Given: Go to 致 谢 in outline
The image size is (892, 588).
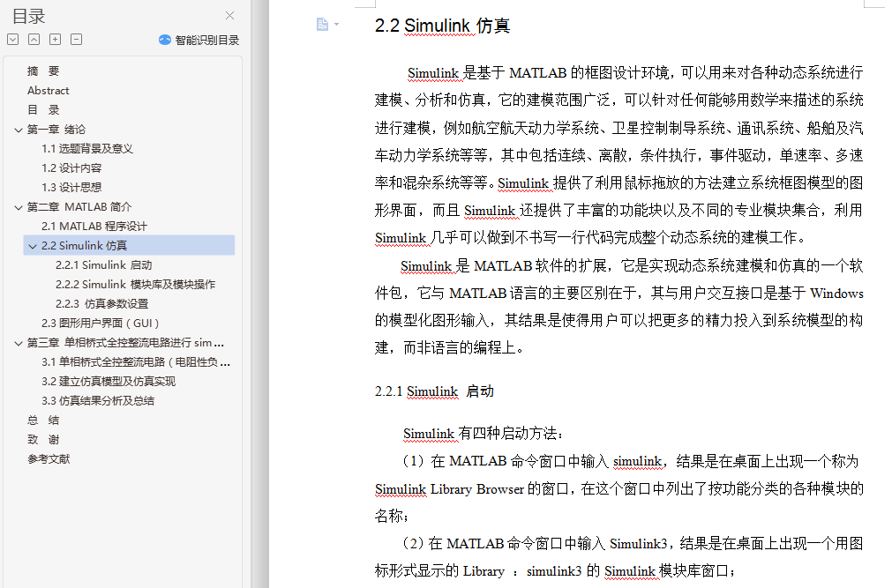Looking at the screenshot, I should (44, 439).
